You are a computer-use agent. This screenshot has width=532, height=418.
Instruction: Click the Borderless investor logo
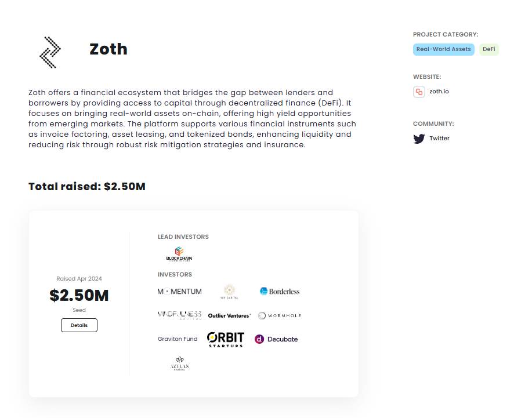click(x=280, y=291)
